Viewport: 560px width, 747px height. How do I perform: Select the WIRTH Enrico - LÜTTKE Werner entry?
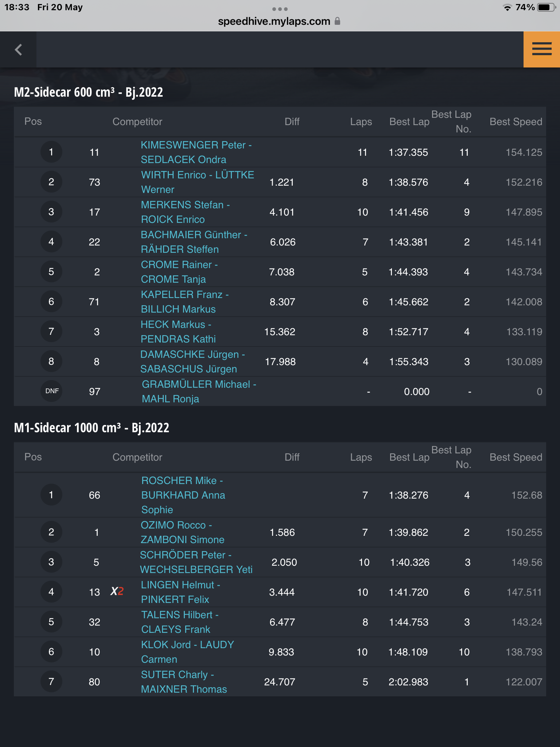tap(197, 182)
